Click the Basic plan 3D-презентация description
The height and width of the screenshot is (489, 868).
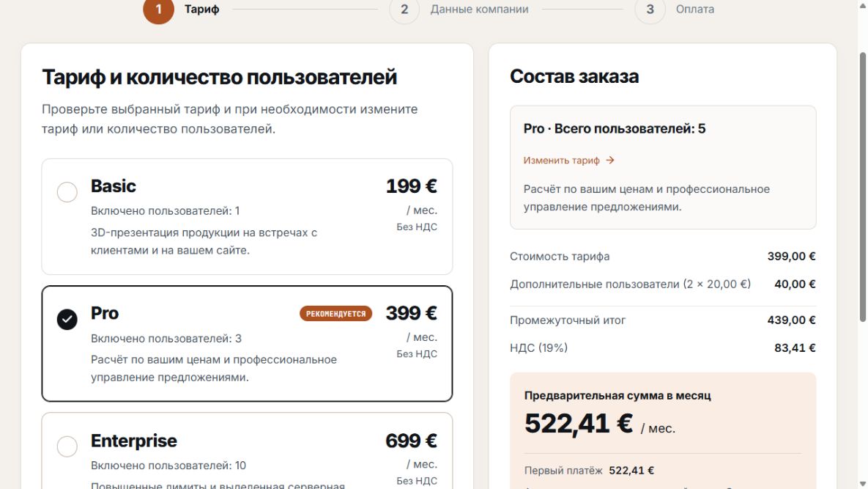pos(204,241)
